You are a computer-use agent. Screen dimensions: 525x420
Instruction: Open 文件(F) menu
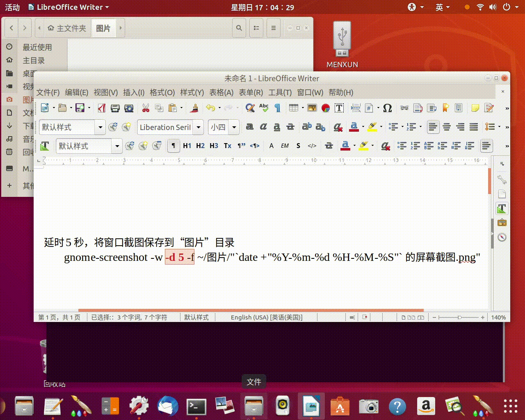pos(48,92)
